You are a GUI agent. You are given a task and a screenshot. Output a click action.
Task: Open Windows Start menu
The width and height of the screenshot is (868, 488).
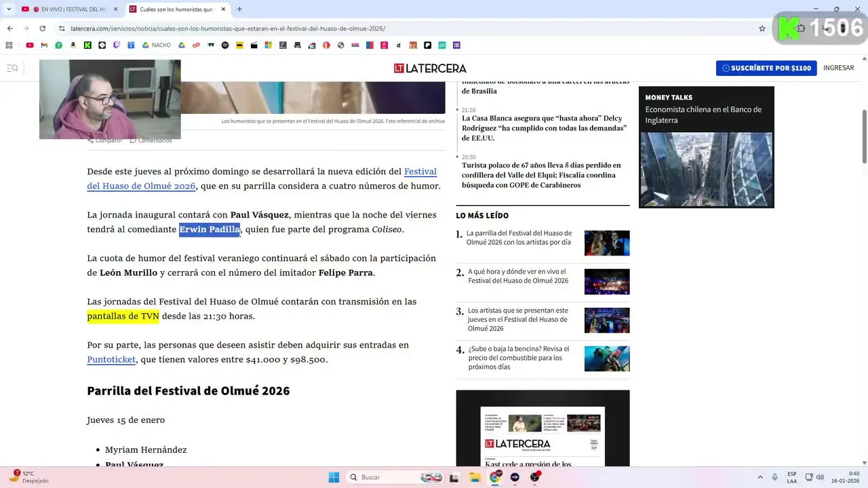pos(334,477)
